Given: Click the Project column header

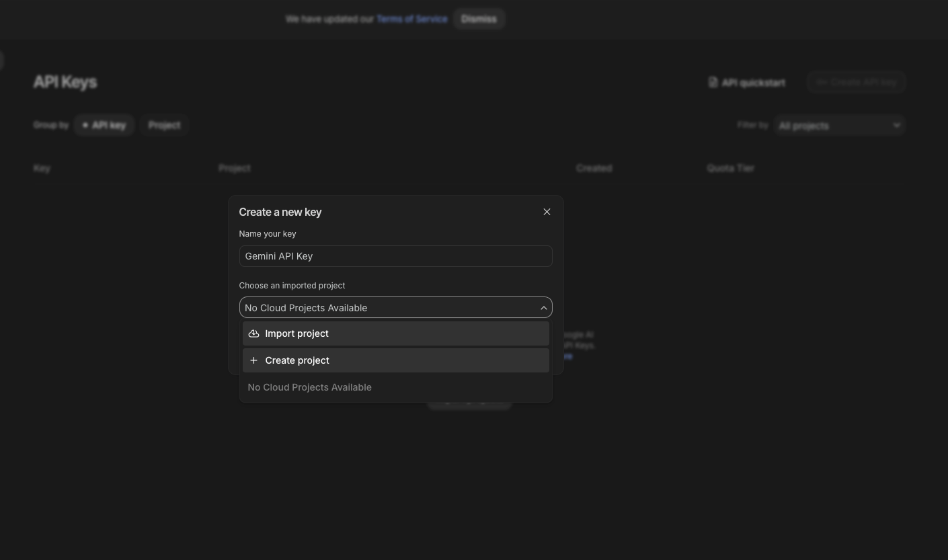Looking at the screenshot, I should tap(234, 168).
